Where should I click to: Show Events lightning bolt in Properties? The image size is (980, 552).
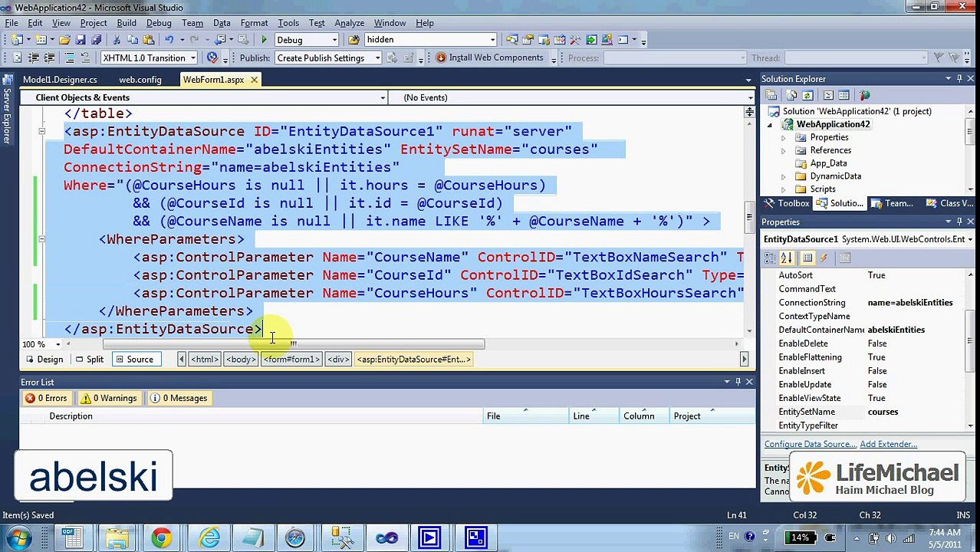pos(824,258)
